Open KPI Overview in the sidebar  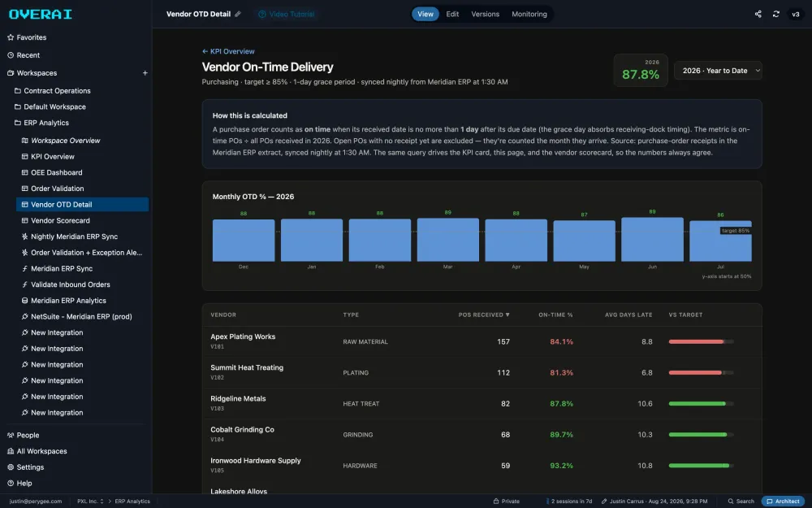tap(48, 157)
